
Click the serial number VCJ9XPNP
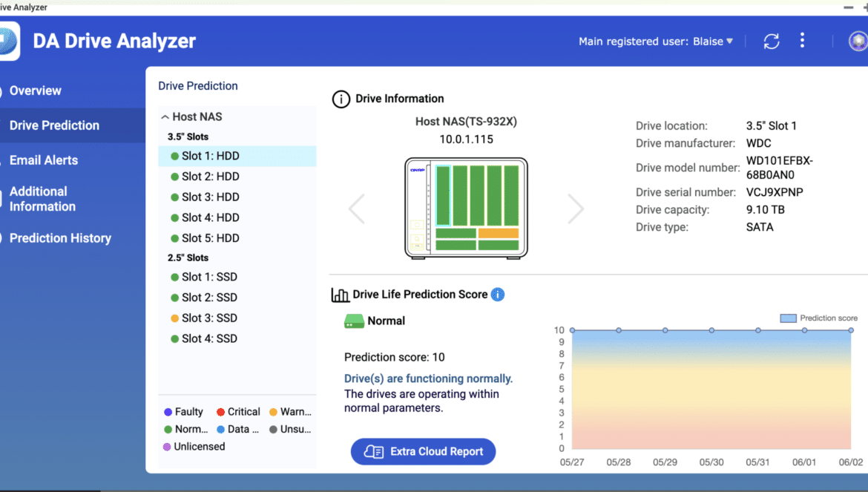[775, 193]
